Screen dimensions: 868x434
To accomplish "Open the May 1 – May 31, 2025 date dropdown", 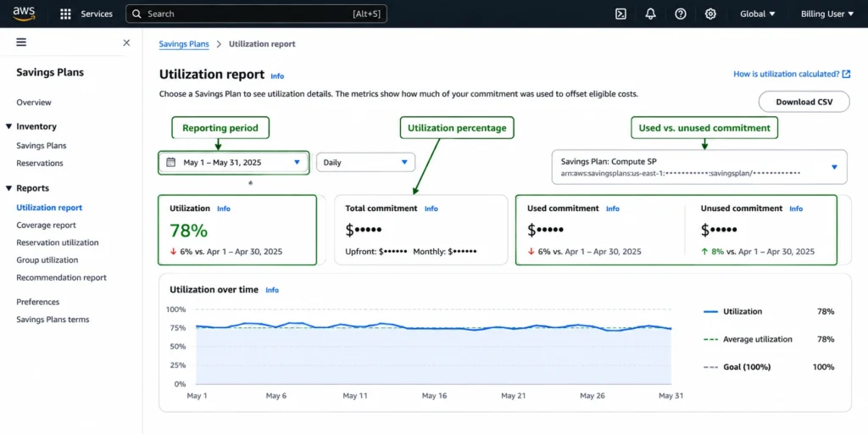I will coord(234,162).
